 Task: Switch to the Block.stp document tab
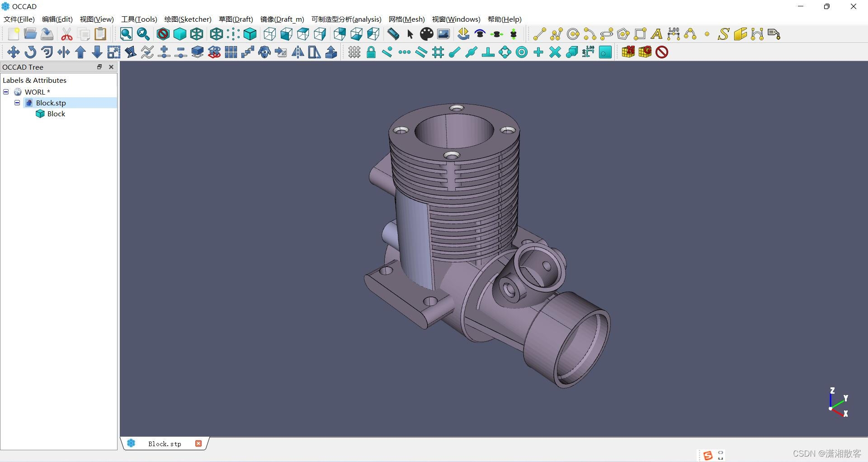(165, 444)
